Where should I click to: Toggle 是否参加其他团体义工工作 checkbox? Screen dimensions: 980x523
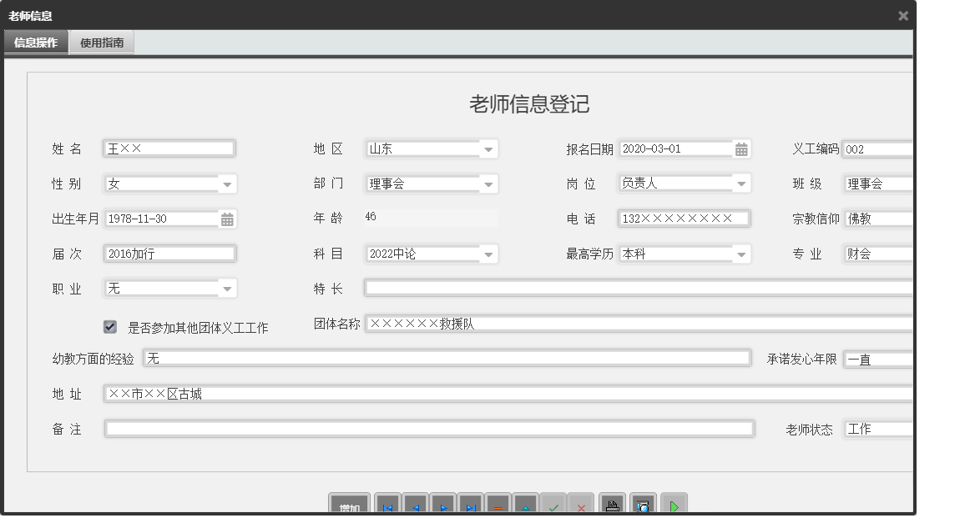pos(109,326)
